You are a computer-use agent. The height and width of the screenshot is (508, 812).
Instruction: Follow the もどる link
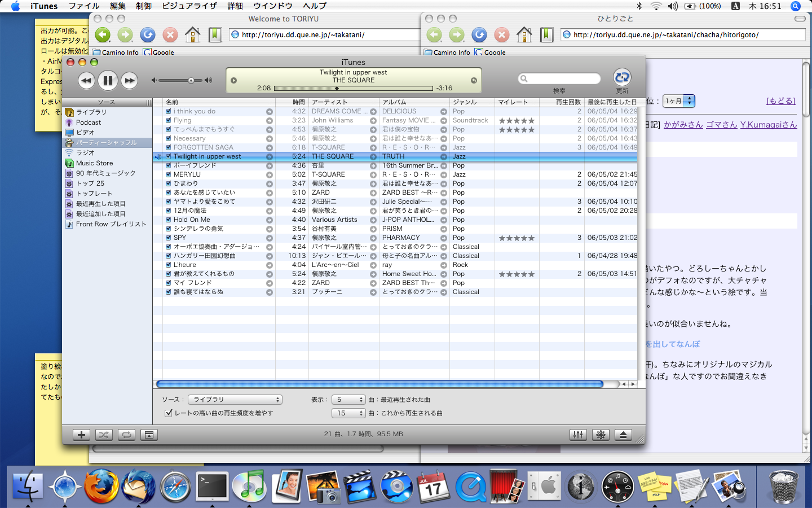coord(781,101)
